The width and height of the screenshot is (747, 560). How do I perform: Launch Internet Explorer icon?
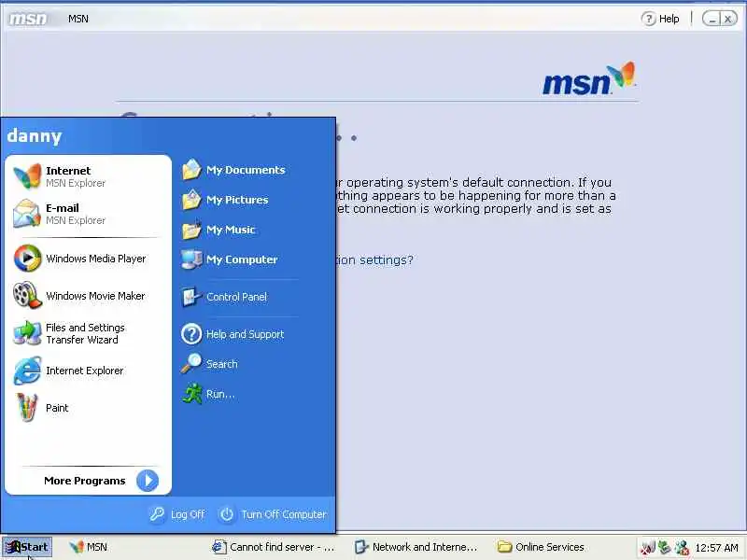tap(27, 370)
